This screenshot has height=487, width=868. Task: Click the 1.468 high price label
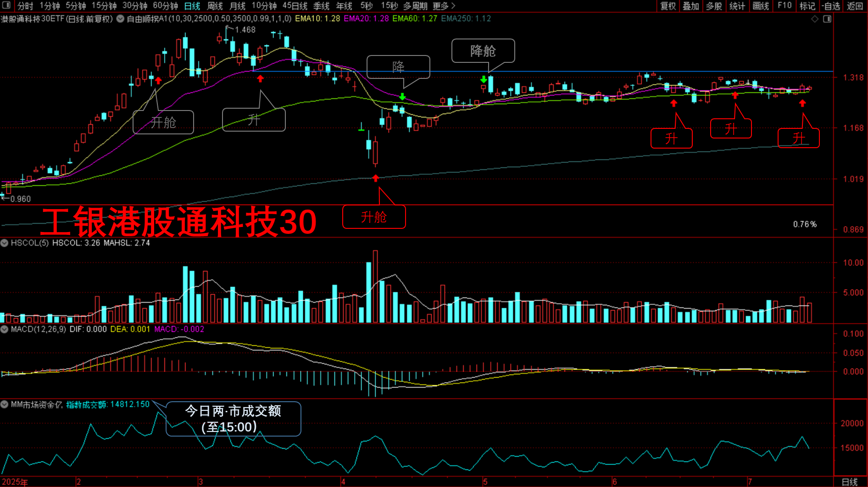tap(245, 30)
